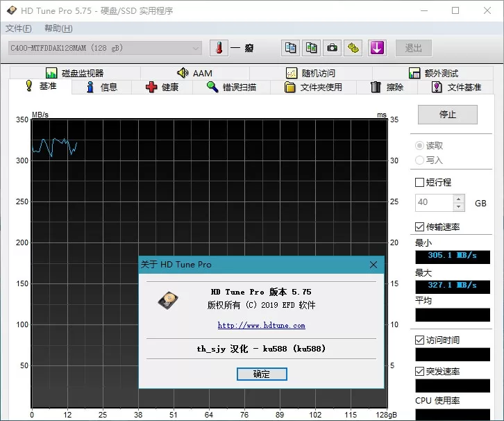Viewport: 504px width, 421px height.
Task: Click the 版权所有 (C) 2019 EFD text
Action: pyautogui.click(x=261, y=305)
